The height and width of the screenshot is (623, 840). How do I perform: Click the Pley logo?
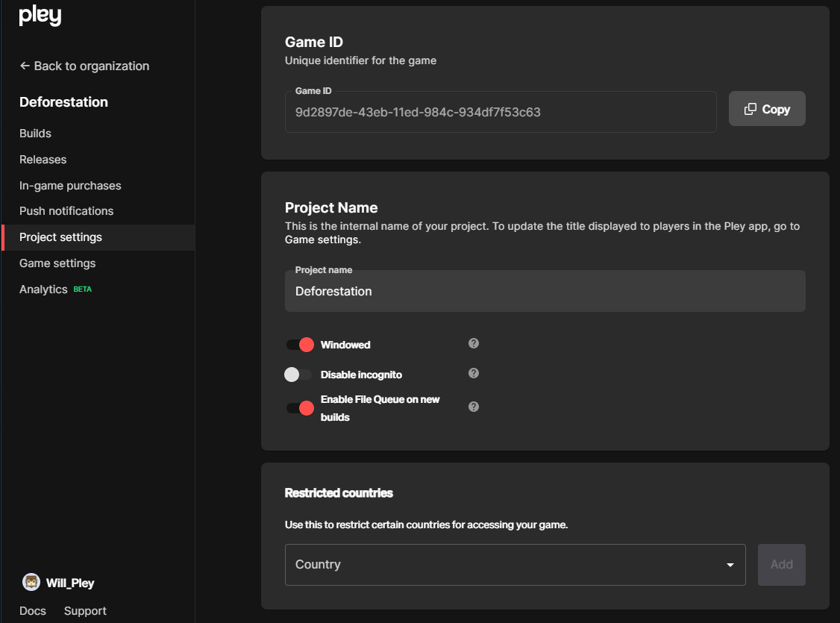point(40,16)
